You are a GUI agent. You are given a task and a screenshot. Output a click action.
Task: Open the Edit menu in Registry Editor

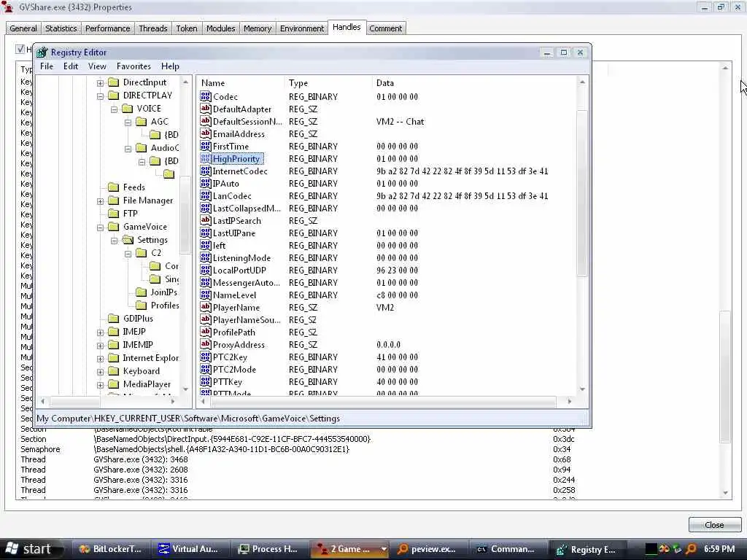71,66
